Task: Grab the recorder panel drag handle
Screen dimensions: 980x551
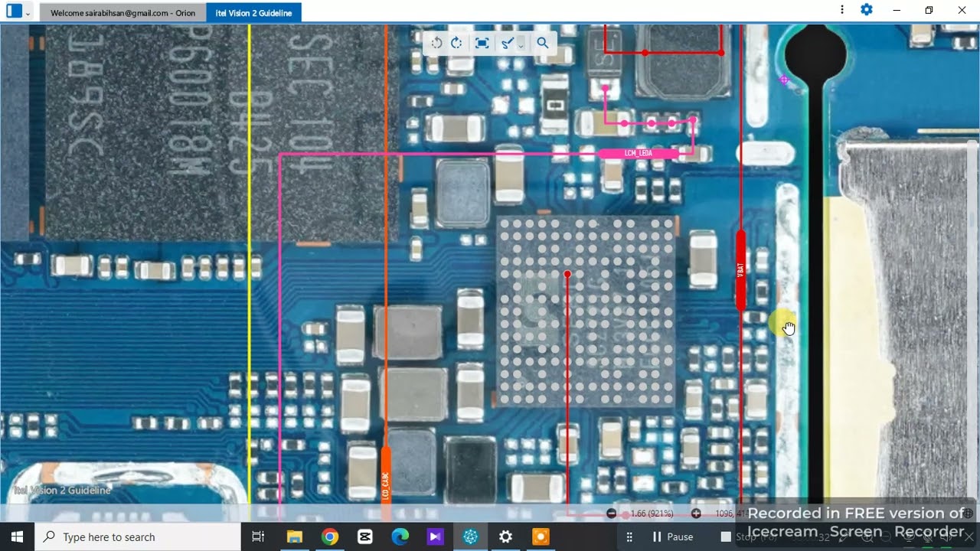Action: pyautogui.click(x=629, y=537)
